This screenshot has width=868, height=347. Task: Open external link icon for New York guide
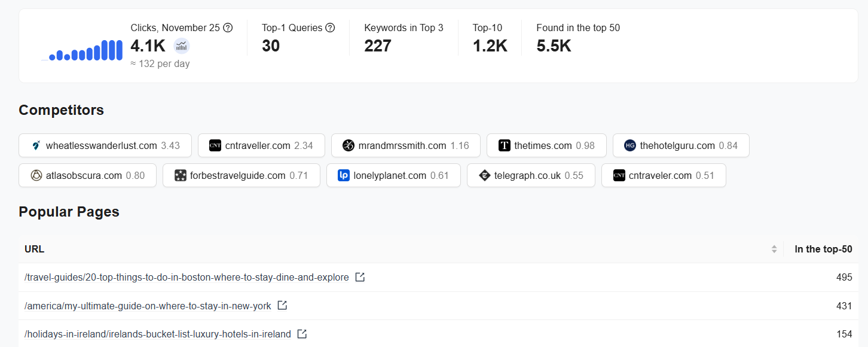click(282, 305)
